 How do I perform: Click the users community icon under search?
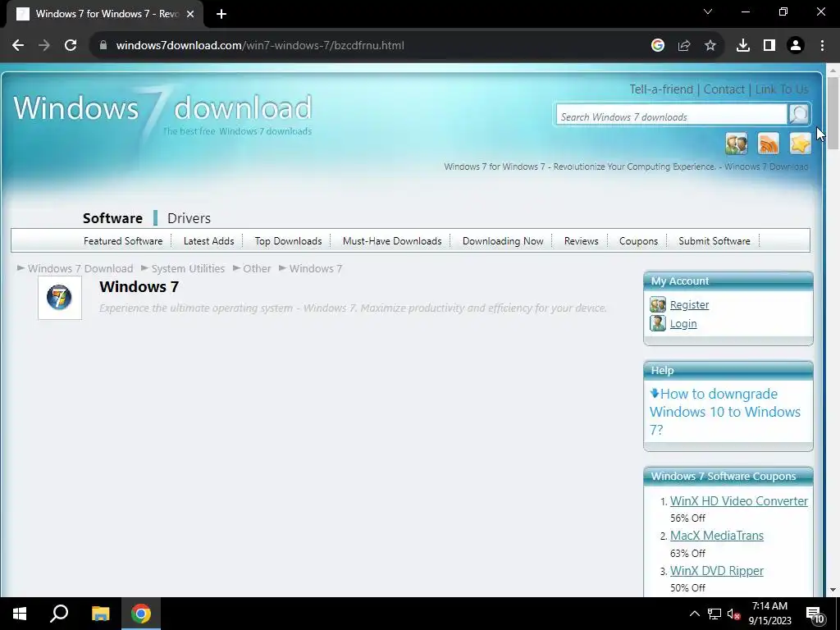[x=737, y=144]
